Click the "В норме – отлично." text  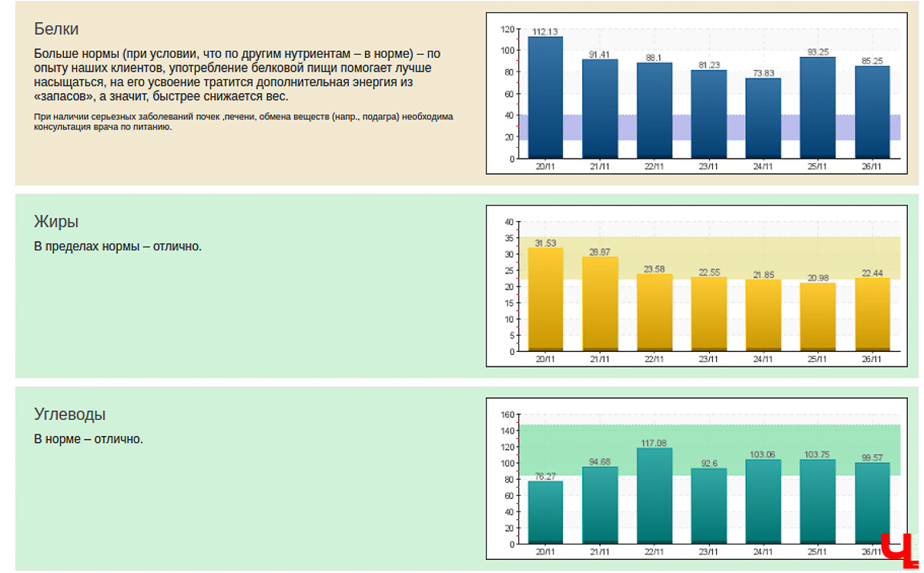tap(89, 439)
